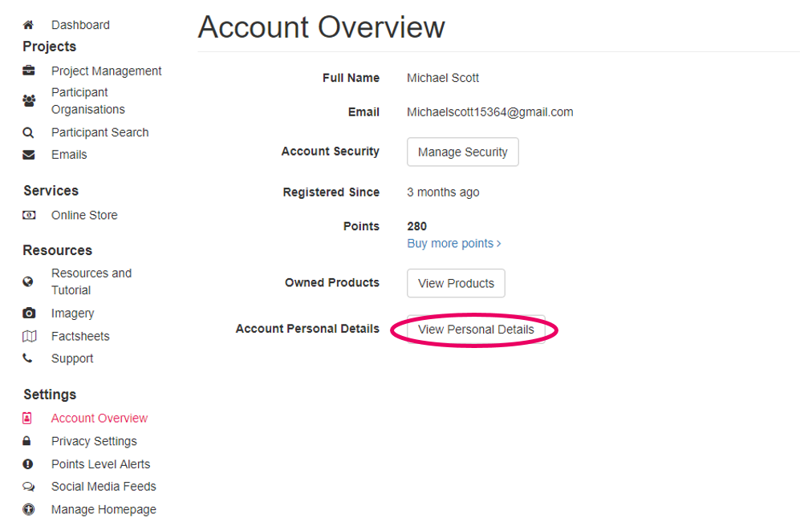
Task: Open Participant Search page
Action: (100, 132)
